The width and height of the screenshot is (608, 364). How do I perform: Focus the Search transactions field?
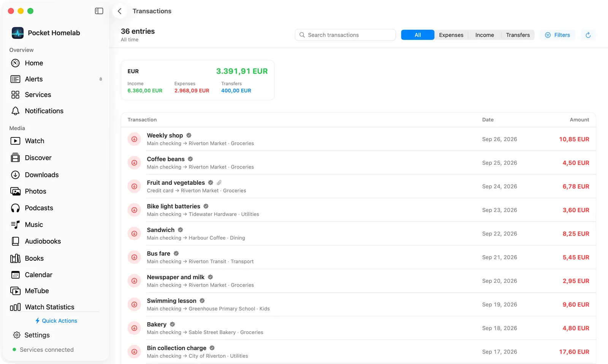click(345, 35)
